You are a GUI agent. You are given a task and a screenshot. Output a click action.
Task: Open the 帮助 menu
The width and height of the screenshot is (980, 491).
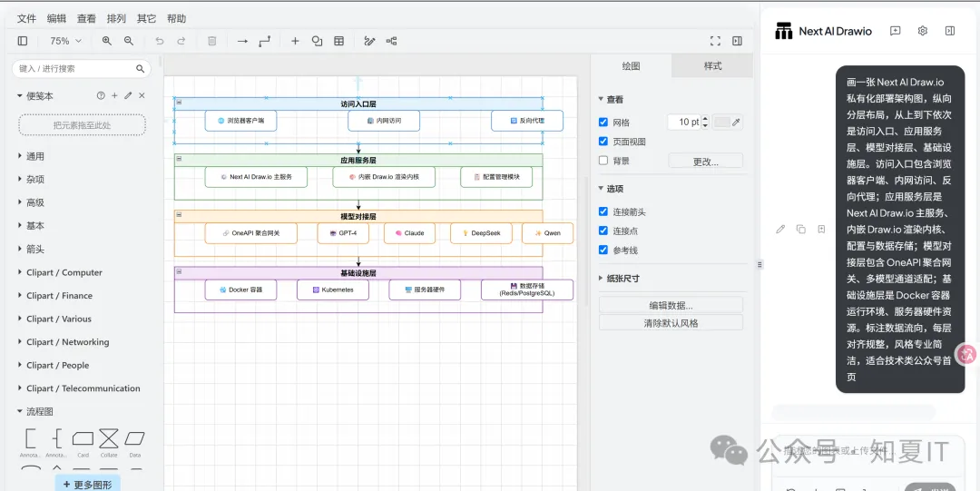pyautogui.click(x=177, y=19)
